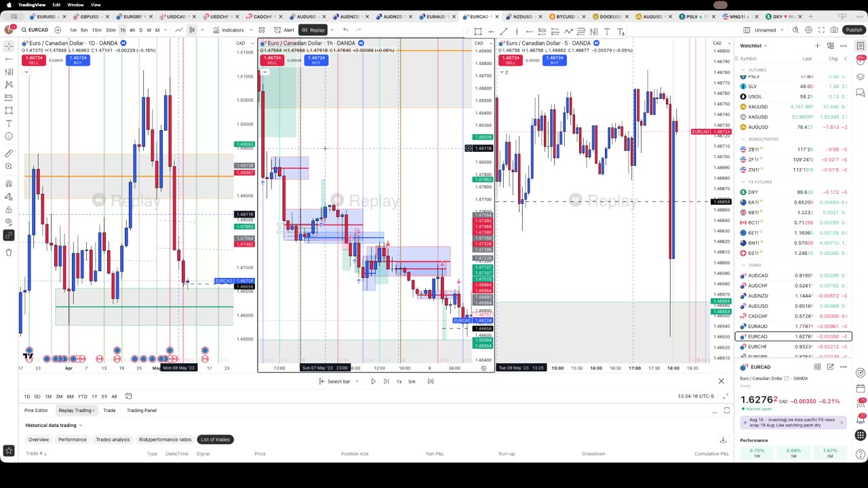Close the replay controls bar
This screenshot has width=868, height=488.
pyautogui.click(x=721, y=382)
